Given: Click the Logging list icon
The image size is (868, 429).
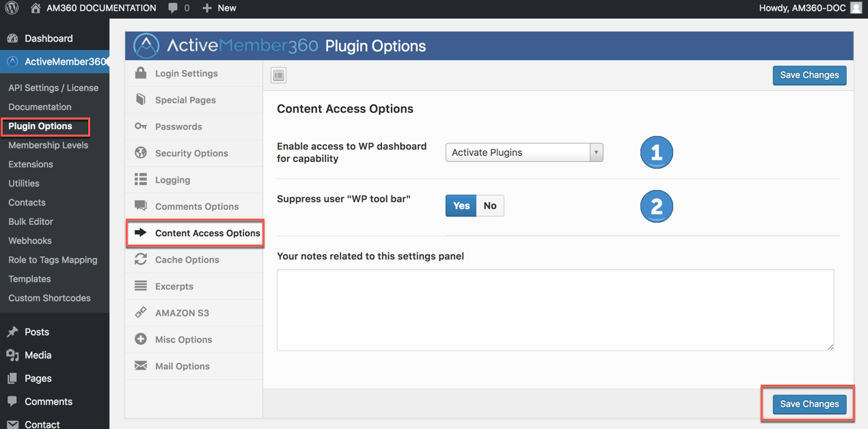Looking at the screenshot, I should (x=141, y=180).
